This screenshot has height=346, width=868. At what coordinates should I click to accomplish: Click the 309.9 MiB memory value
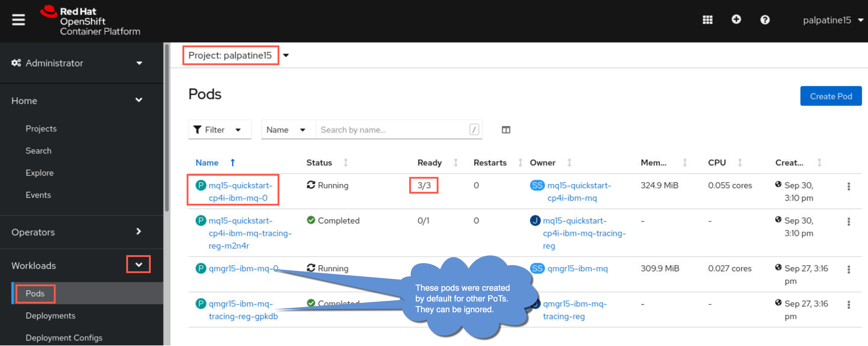(x=660, y=269)
